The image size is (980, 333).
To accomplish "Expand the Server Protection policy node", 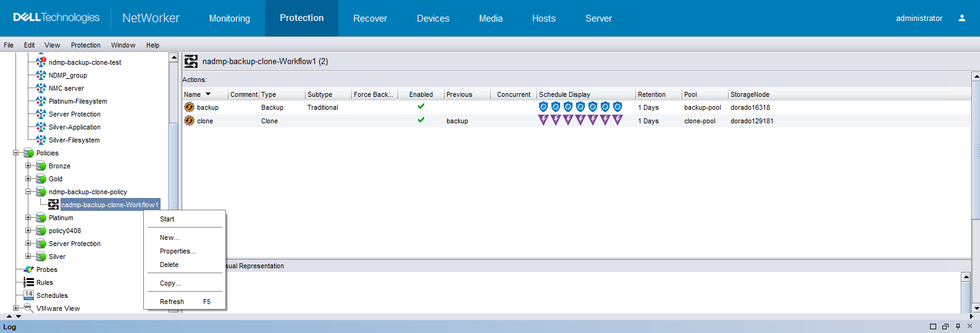I will tap(28, 243).
